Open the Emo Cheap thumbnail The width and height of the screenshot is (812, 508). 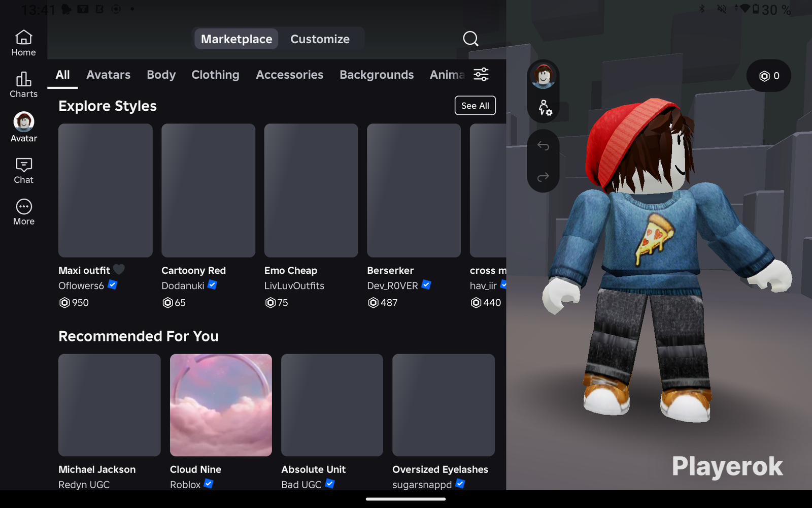[x=311, y=190]
